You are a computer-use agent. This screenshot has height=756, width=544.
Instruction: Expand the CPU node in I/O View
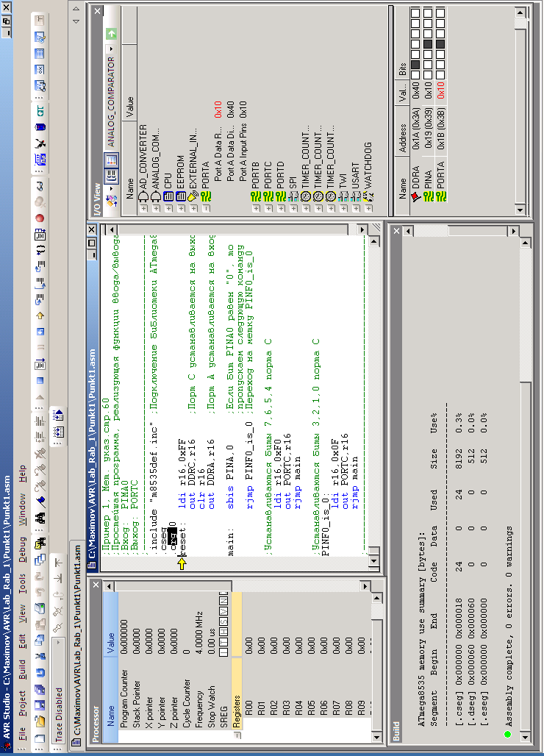(x=168, y=208)
